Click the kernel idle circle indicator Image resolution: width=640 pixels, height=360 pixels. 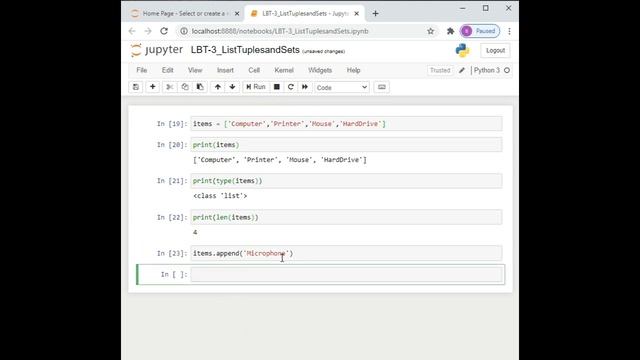pos(507,70)
